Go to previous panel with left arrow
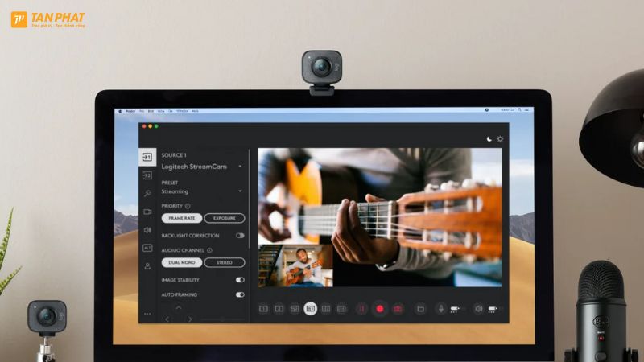The image size is (644, 362). point(167,319)
